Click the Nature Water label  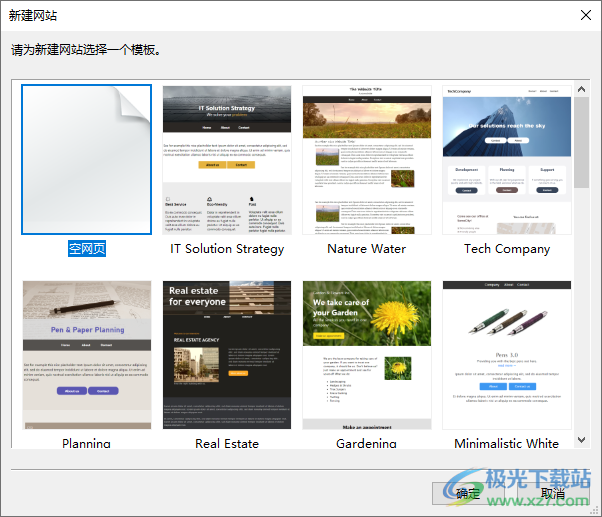click(x=367, y=249)
